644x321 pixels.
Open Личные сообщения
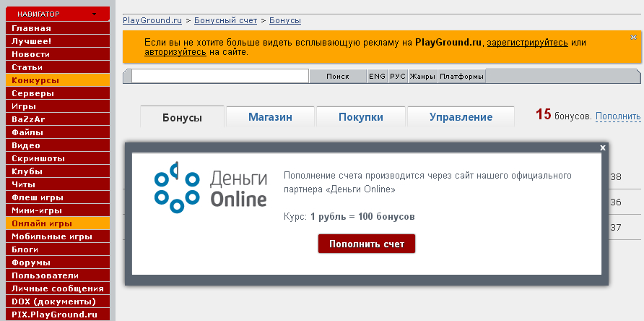(x=58, y=288)
